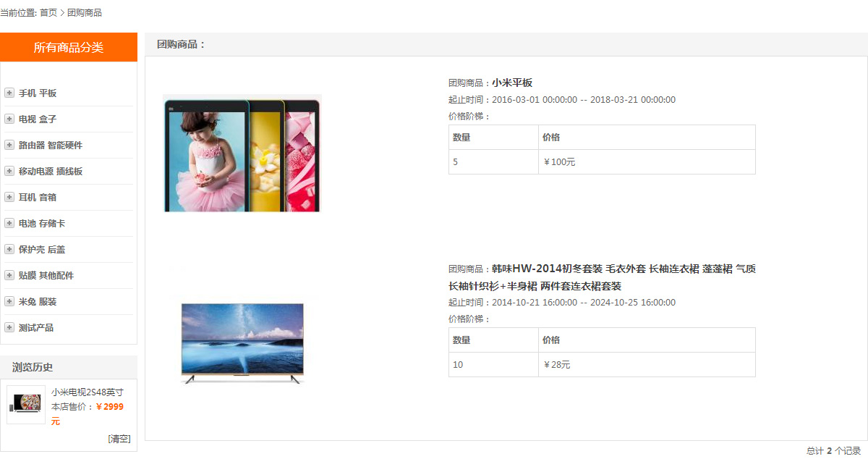This screenshot has width=868, height=467.
Task: Open the 手机 平板 category link
Action: 38,93
